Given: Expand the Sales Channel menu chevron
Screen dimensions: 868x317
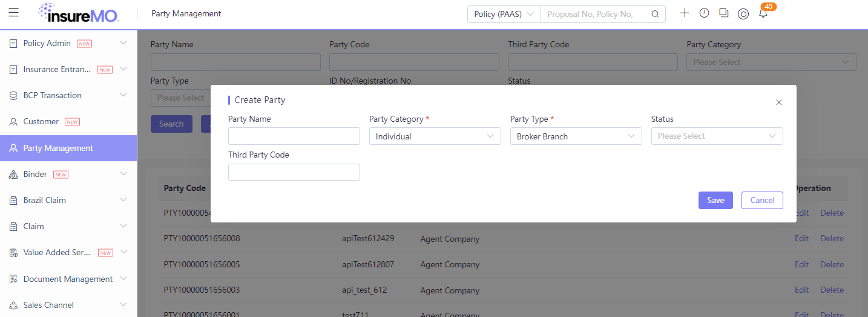Looking at the screenshot, I should [123, 305].
